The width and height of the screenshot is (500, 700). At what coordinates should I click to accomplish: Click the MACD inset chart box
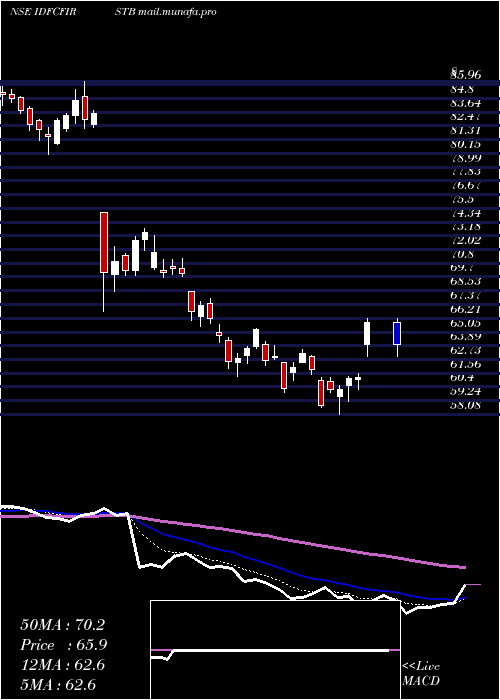coord(275,650)
